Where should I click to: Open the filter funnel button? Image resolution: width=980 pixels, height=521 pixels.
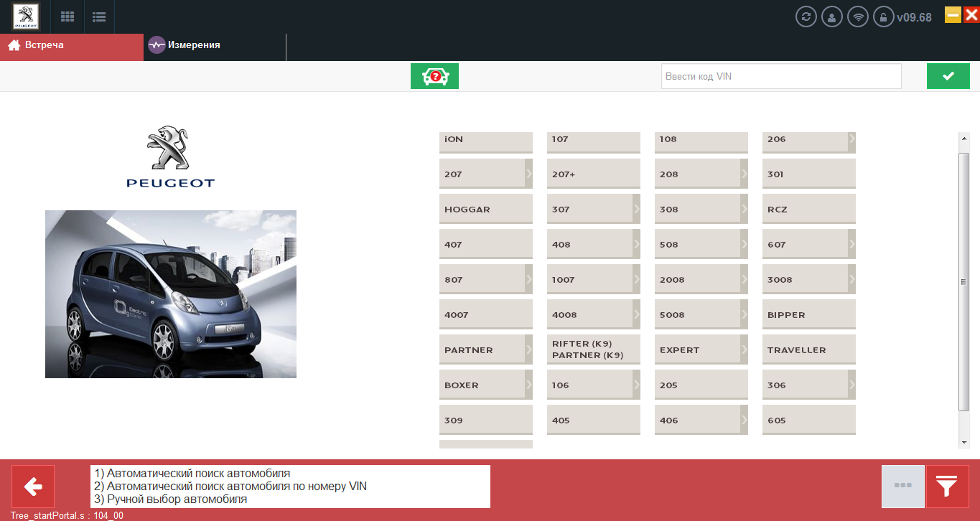click(948, 487)
